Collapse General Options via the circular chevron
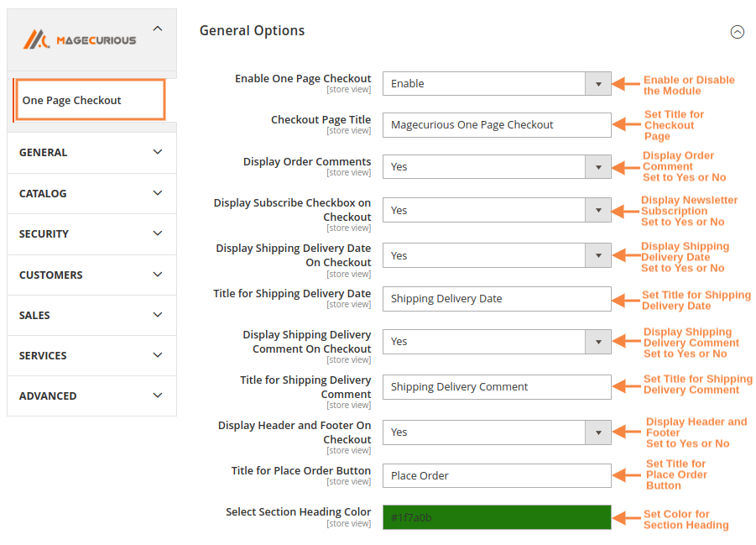 pyautogui.click(x=738, y=31)
